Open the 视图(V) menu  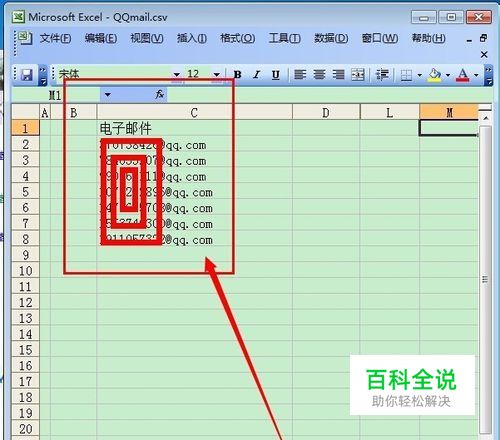[147, 39]
